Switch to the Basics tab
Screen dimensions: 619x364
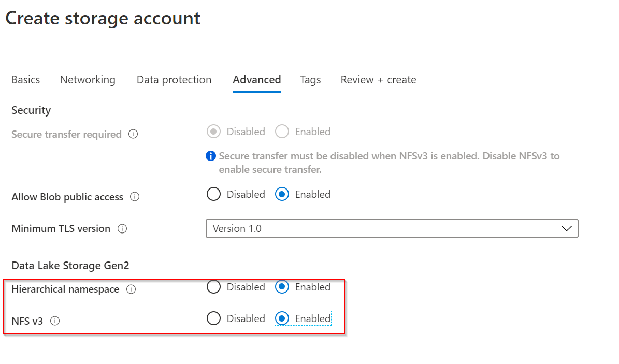coord(26,80)
